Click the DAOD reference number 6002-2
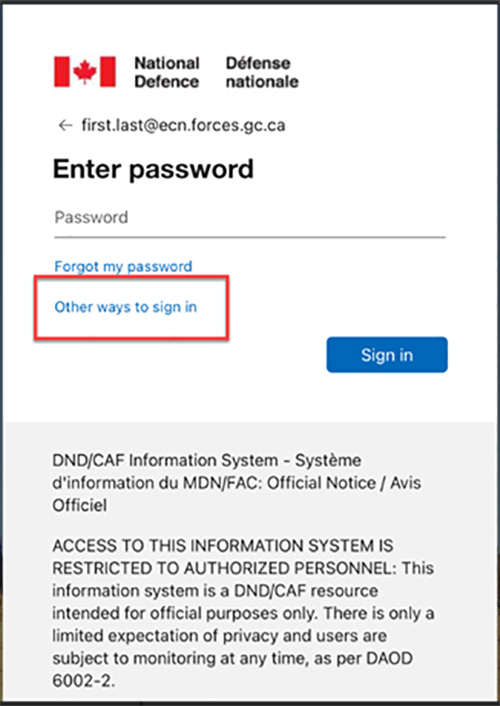The image size is (500, 706). [x=83, y=681]
